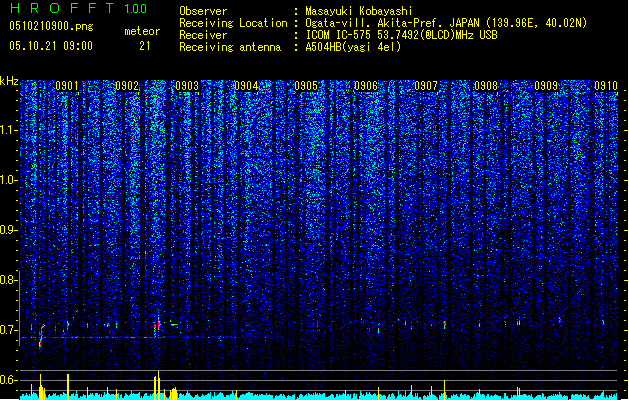Click the Receiving antenna label

click(x=230, y=47)
